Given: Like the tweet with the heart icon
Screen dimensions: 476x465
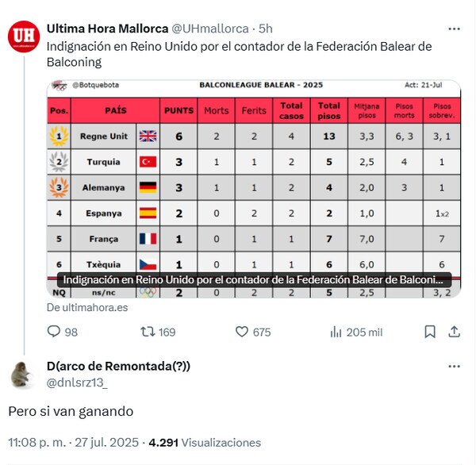Looking at the screenshot, I should click(242, 332).
